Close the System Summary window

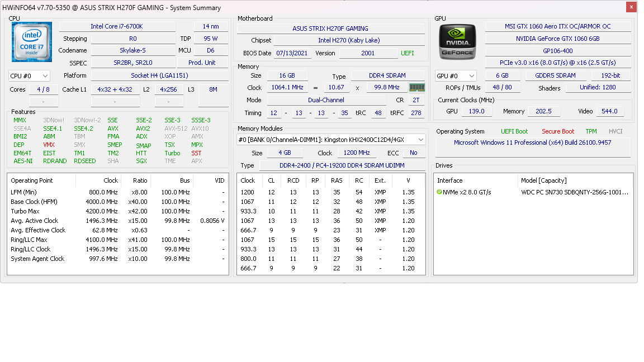tap(631, 7)
